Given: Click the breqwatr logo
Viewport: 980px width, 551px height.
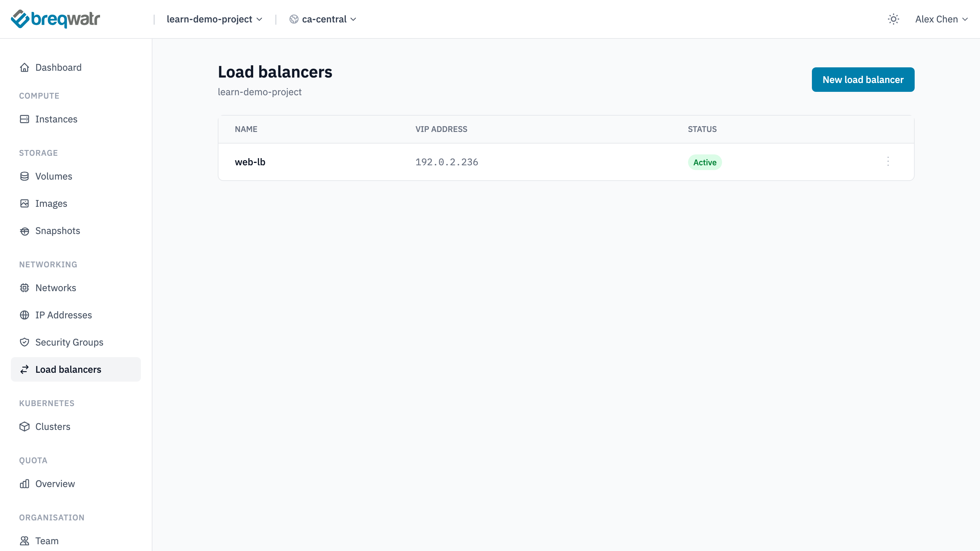Looking at the screenshot, I should click(x=55, y=19).
